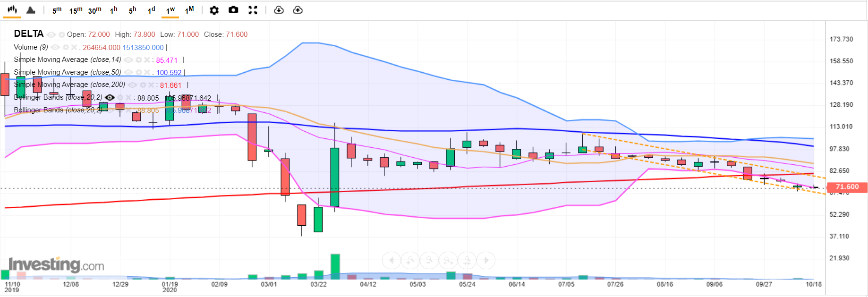Remove the SMA (close,50) indicator
This screenshot has width=868, height=297.
[x=147, y=72]
